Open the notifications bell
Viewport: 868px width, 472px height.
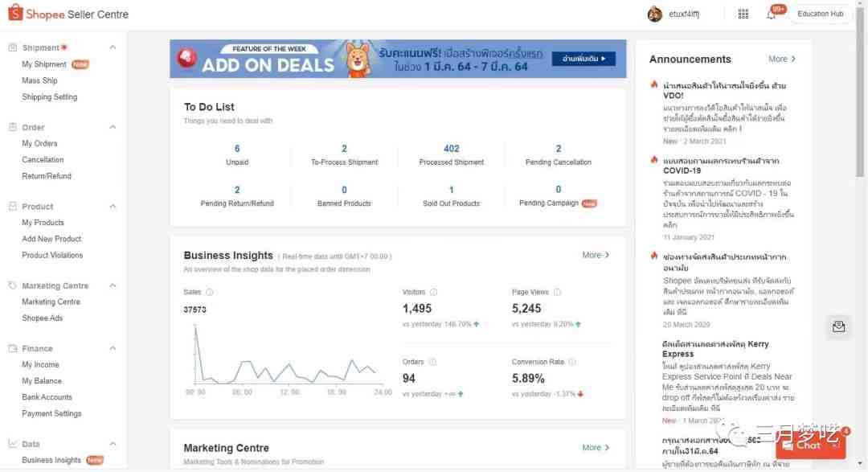click(771, 14)
